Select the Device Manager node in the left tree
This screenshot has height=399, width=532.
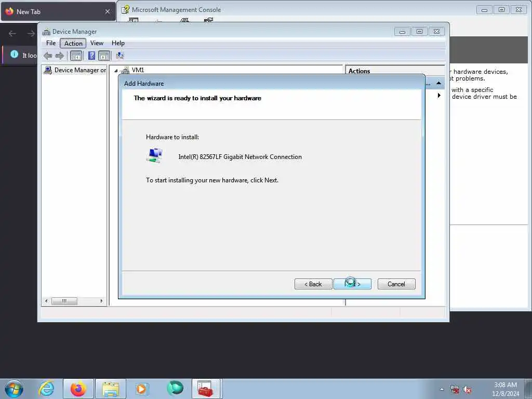(75, 70)
